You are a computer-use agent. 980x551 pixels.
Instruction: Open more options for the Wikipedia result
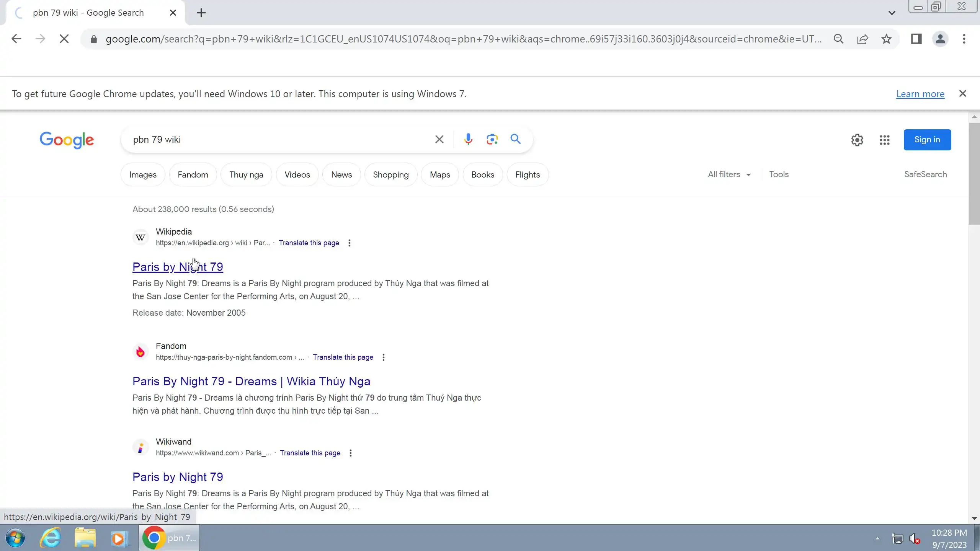point(349,243)
